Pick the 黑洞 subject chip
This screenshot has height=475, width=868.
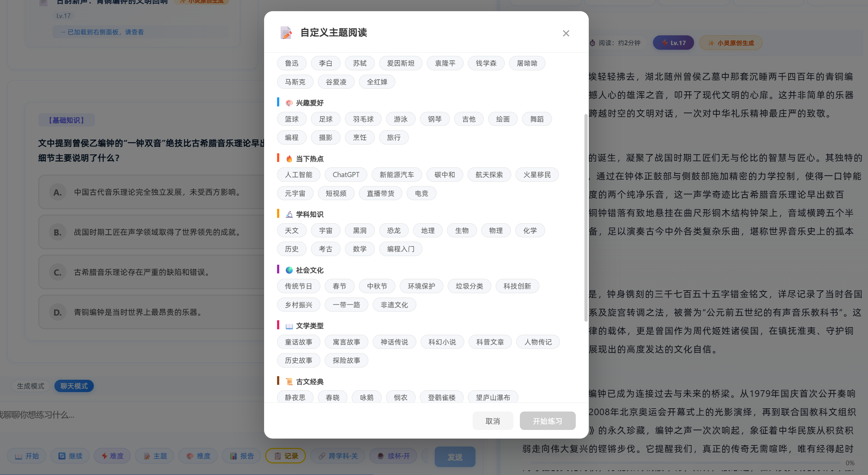(x=359, y=230)
